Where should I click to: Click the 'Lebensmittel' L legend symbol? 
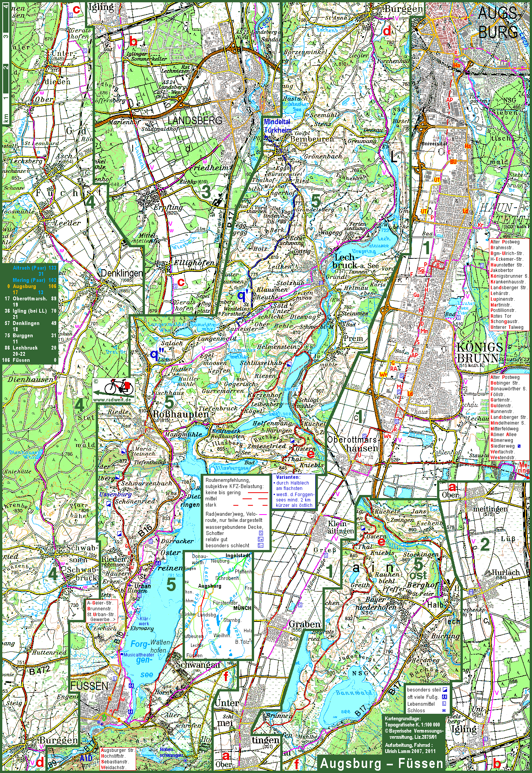point(444,704)
